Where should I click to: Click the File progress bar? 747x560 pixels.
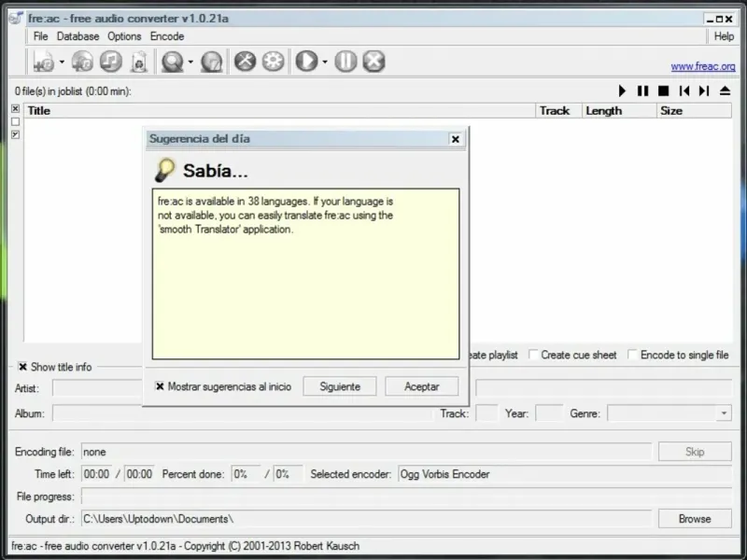[x=406, y=497]
